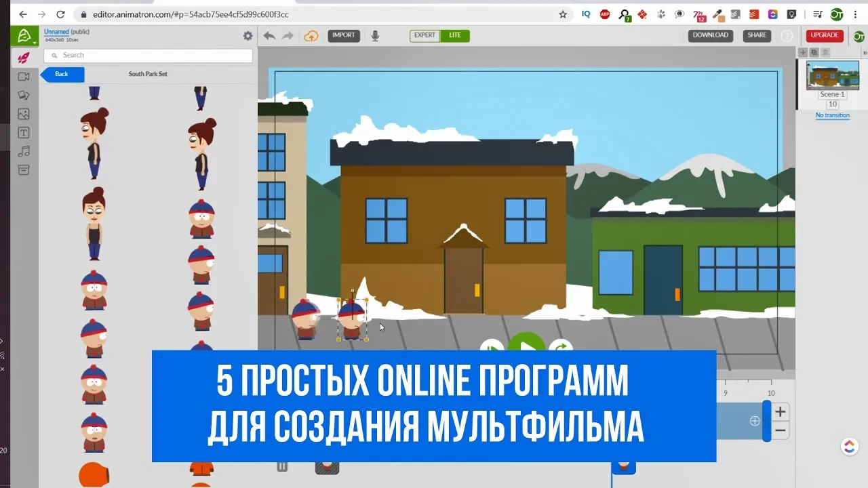Viewport: 868px width, 488px height.
Task: Rename the Unnamed project title
Action: [x=56, y=32]
